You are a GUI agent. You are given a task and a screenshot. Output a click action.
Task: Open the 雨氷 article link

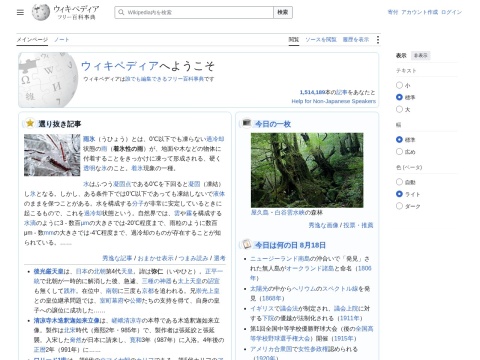pyautogui.click(x=89, y=139)
